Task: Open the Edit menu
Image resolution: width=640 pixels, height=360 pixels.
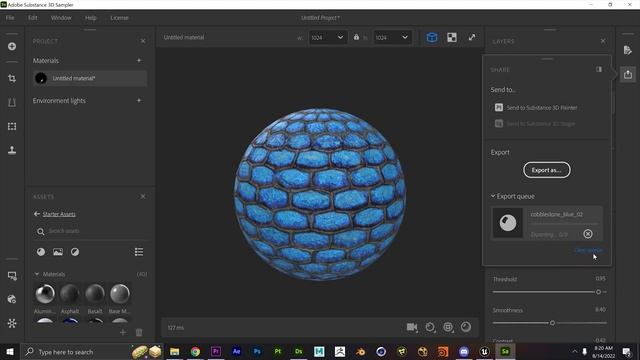Action: tap(33, 18)
